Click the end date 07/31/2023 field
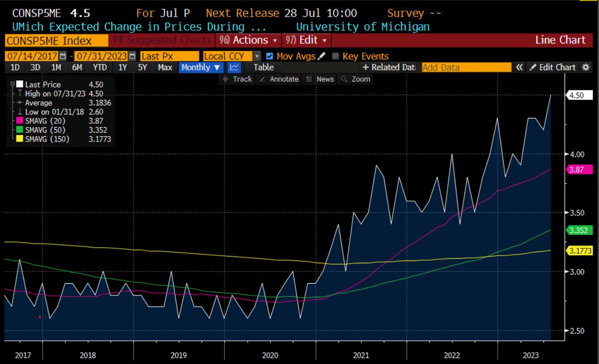Screen dimensions: 599x364 102,56
